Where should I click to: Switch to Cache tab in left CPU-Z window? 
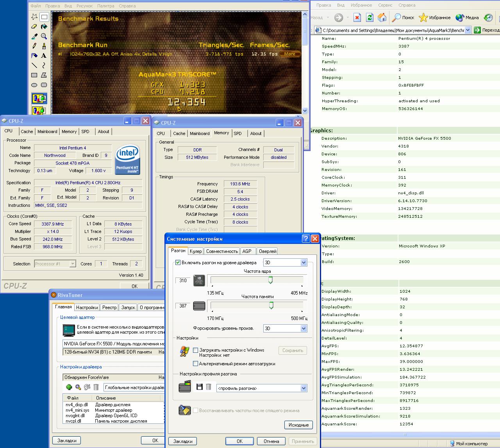click(27, 132)
